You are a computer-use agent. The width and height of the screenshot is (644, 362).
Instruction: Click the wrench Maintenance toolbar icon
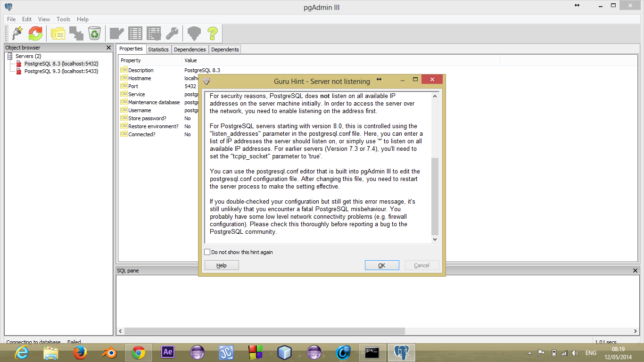coord(172,33)
